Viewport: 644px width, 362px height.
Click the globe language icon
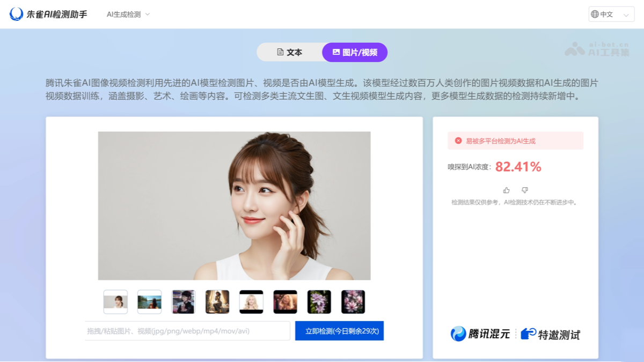point(595,14)
